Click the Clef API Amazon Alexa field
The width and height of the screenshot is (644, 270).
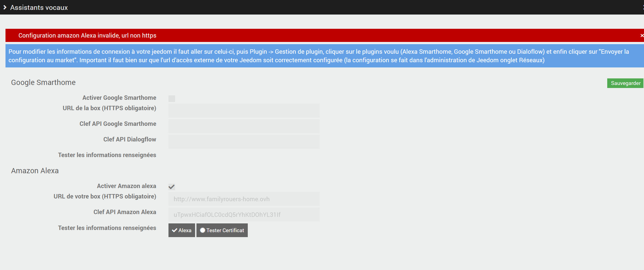244,215
